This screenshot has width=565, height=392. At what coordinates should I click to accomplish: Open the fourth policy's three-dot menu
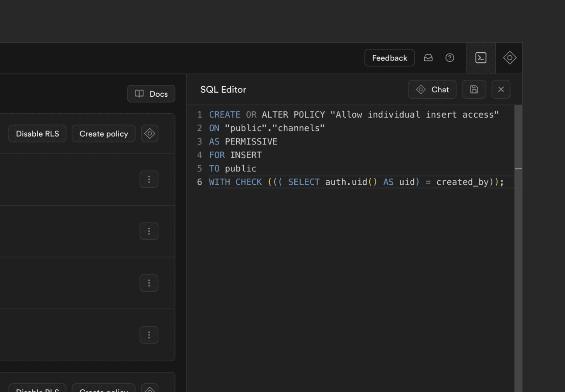click(149, 335)
